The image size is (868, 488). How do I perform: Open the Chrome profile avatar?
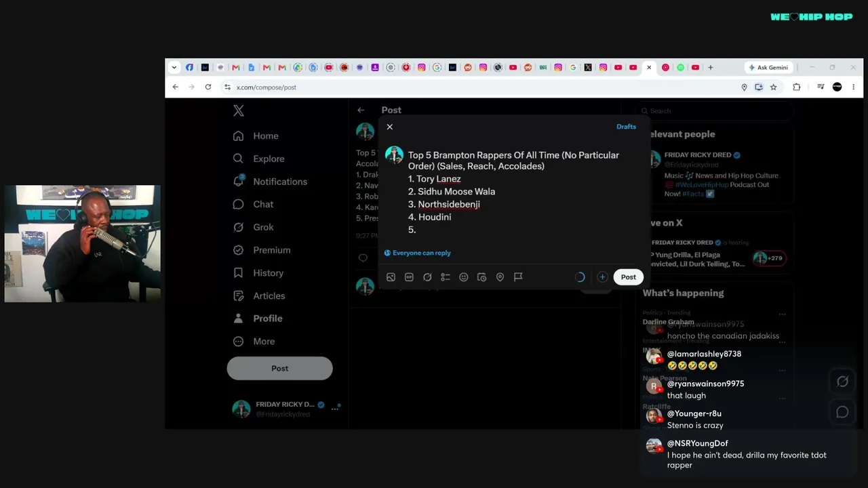(x=837, y=87)
